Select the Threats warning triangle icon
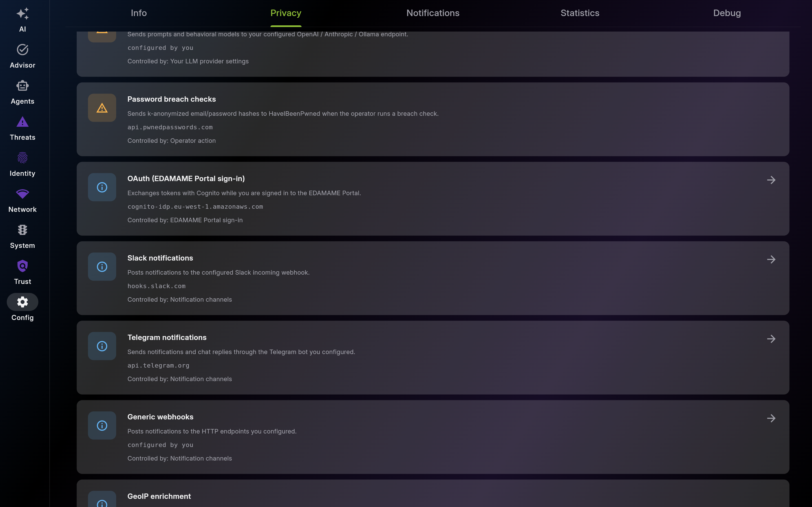 click(x=23, y=122)
